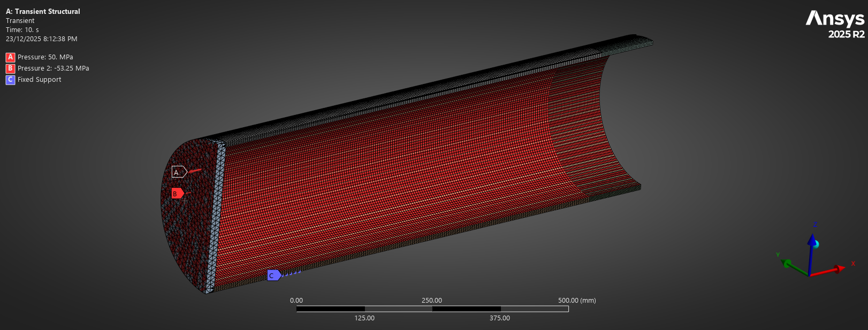This screenshot has height=330, width=868.
Task: Select the A pressure tag on the model
Action: tap(178, 172)
